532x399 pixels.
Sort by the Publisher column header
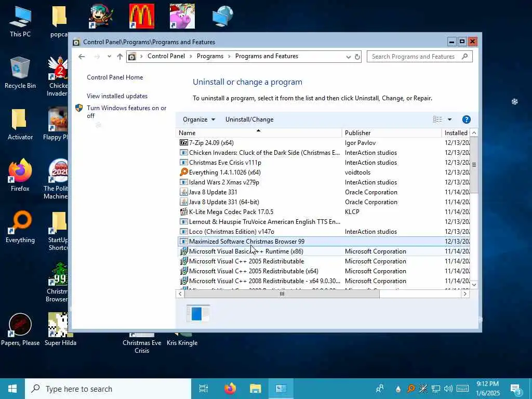click(392, 133)
